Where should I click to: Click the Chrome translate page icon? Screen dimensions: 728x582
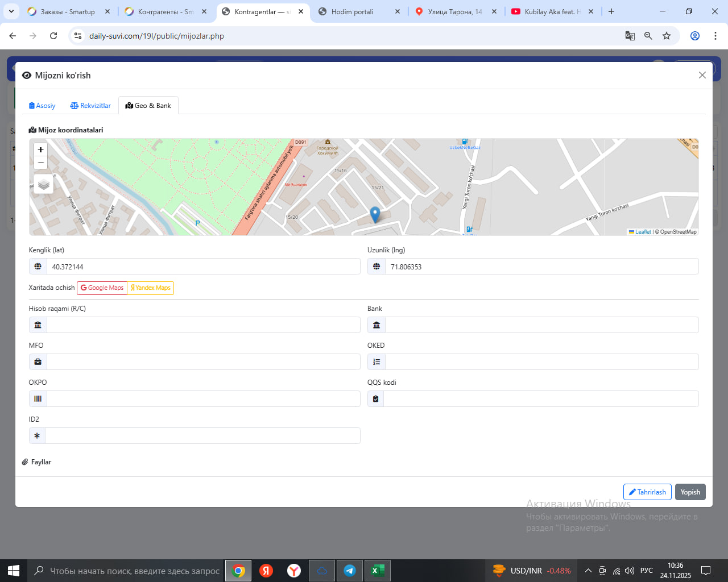[630, 36]
